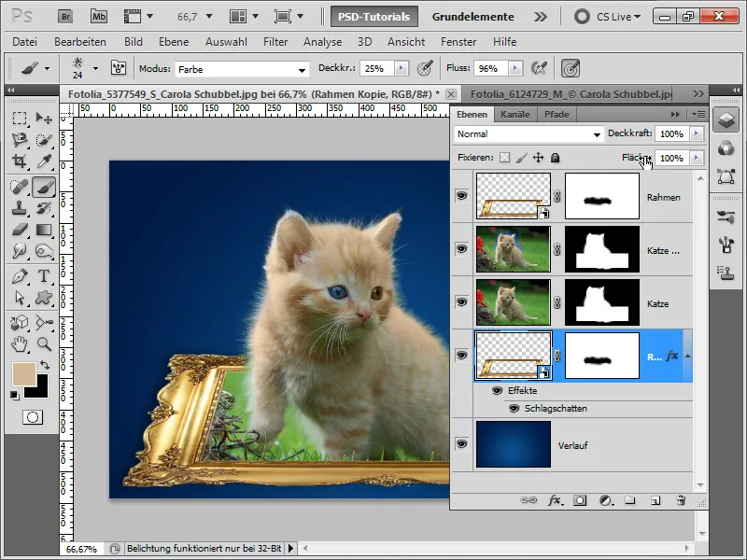This screenshot has width=747, height=560.
Task: Toggle Schlagschatten effect visibility
Action: [514, 409]
